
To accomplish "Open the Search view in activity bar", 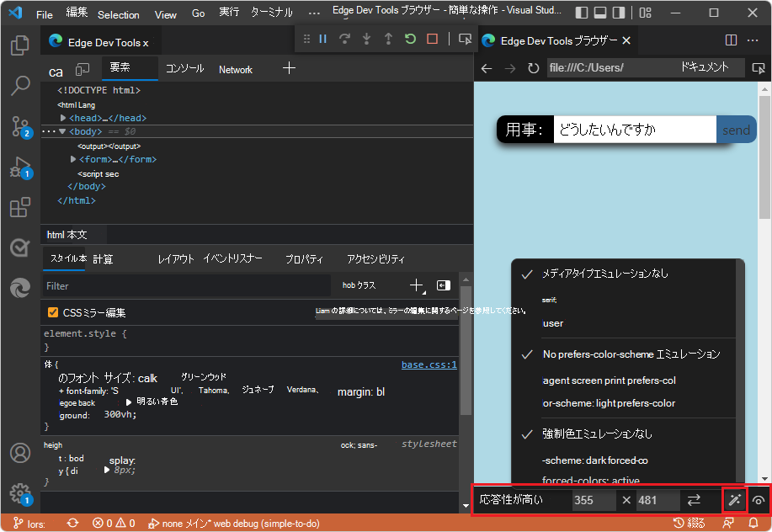I will tap(19, 86).
